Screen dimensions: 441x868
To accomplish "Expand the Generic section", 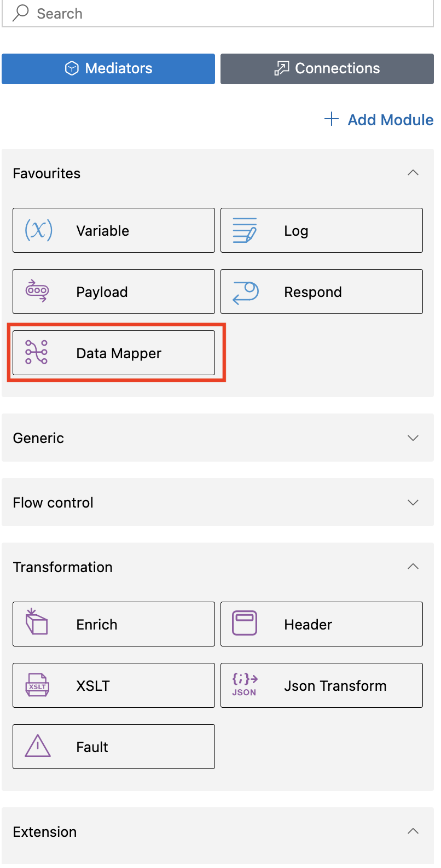I will [x=218, y=438].
